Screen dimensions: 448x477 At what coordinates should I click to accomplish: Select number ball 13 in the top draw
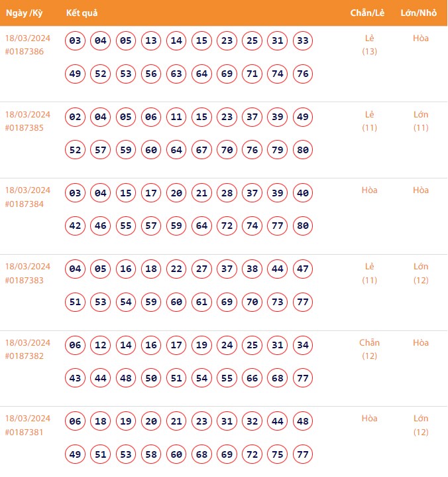click(151, 41)
